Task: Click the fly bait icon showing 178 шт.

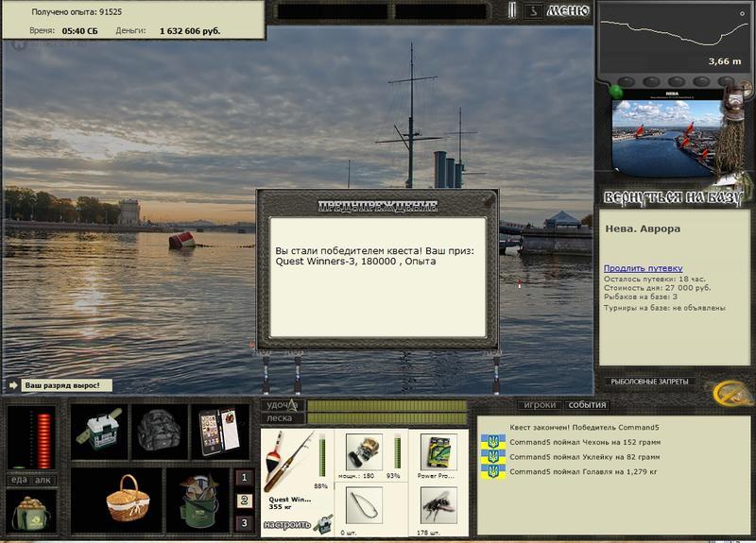Action: (x=438, y=505)
